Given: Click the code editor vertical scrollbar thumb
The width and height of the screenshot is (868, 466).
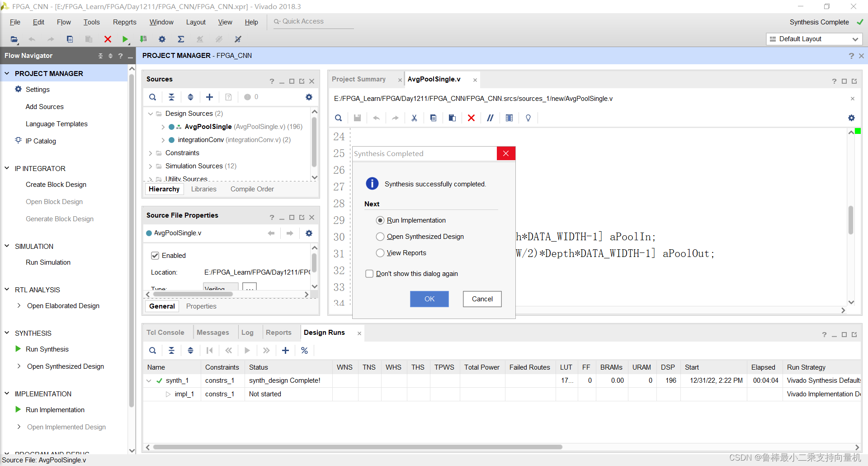Looking at the screenshot, I should point(851,220).
